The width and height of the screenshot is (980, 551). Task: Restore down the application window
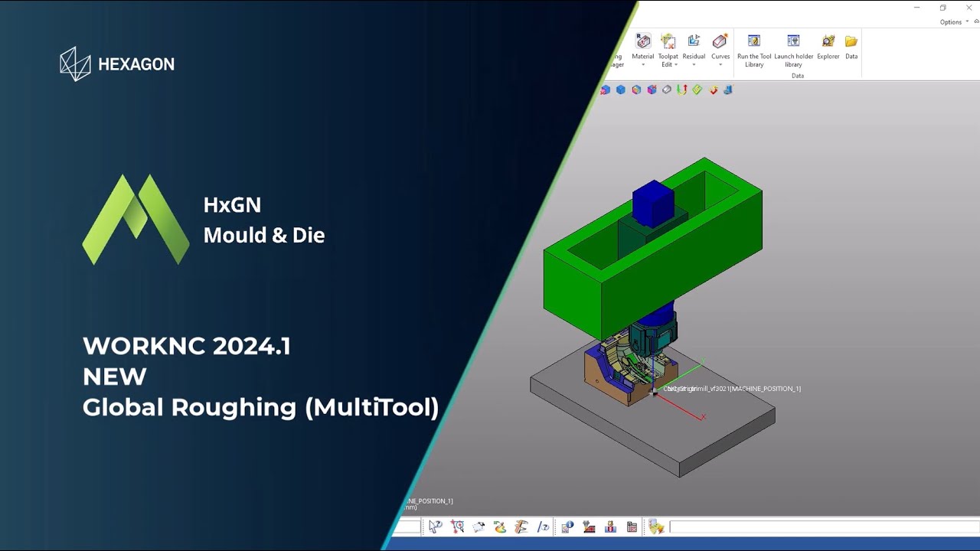coord(943,8)
